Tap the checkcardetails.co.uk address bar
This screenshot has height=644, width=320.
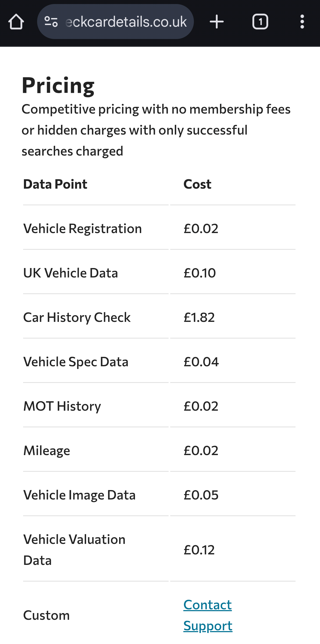pos(115,22)
